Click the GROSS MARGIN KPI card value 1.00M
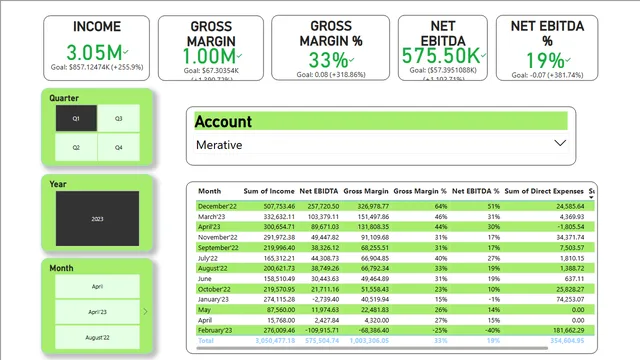Screen dimensions: 640x360 209,56
